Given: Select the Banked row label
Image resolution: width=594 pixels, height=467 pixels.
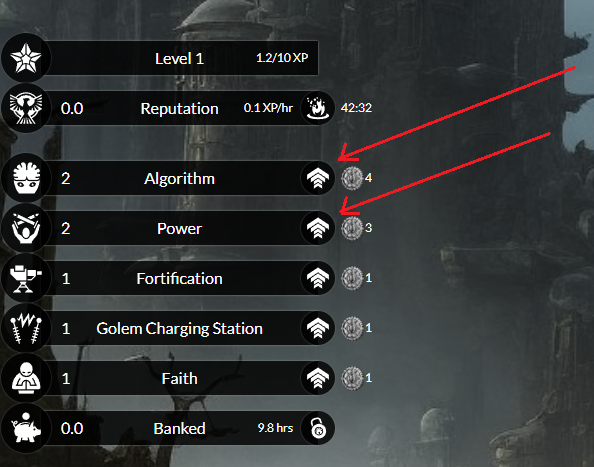Looking at the screenshot, I should click(179, 428).
